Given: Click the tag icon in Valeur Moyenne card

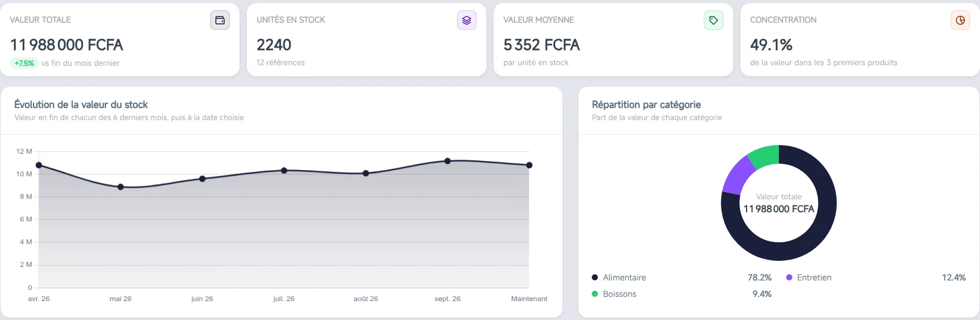Looking at the screenshot, I should [x=714, y=20].
